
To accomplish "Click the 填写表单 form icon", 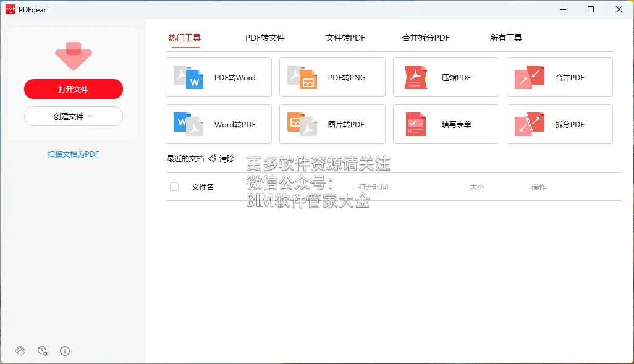I will click(416, 124).
